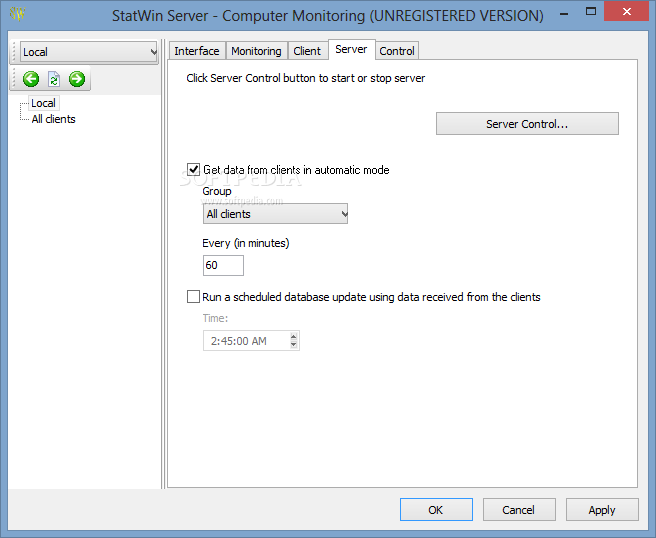The height and width of the screenshot is (538, 656).
Task: Click the green forward arrow icon
Action: click(77, 79)
